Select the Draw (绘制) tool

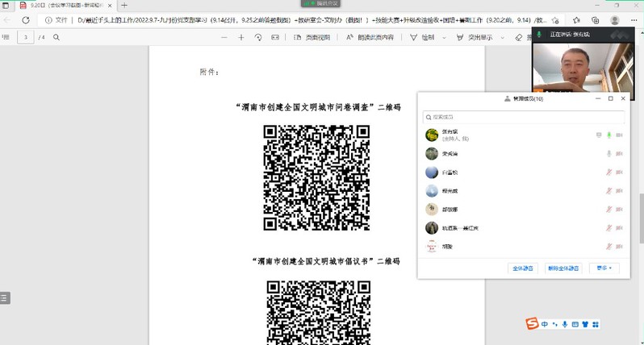click(x=422, y=37)
